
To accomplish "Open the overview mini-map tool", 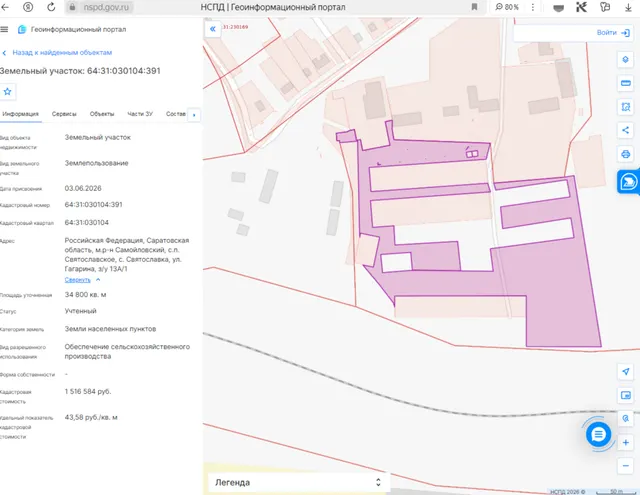I will (x=625, y=395).
